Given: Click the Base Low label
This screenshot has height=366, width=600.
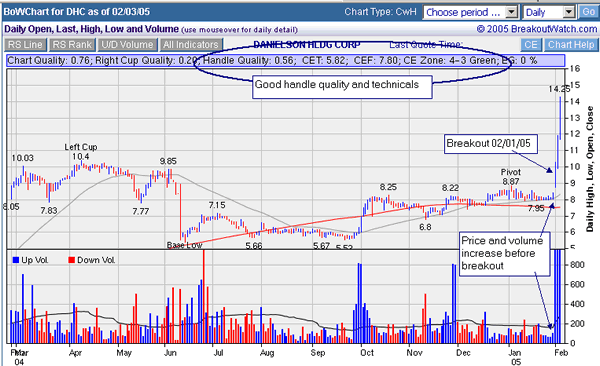Looking at the screenshot, I should click(x=184, y=245).
